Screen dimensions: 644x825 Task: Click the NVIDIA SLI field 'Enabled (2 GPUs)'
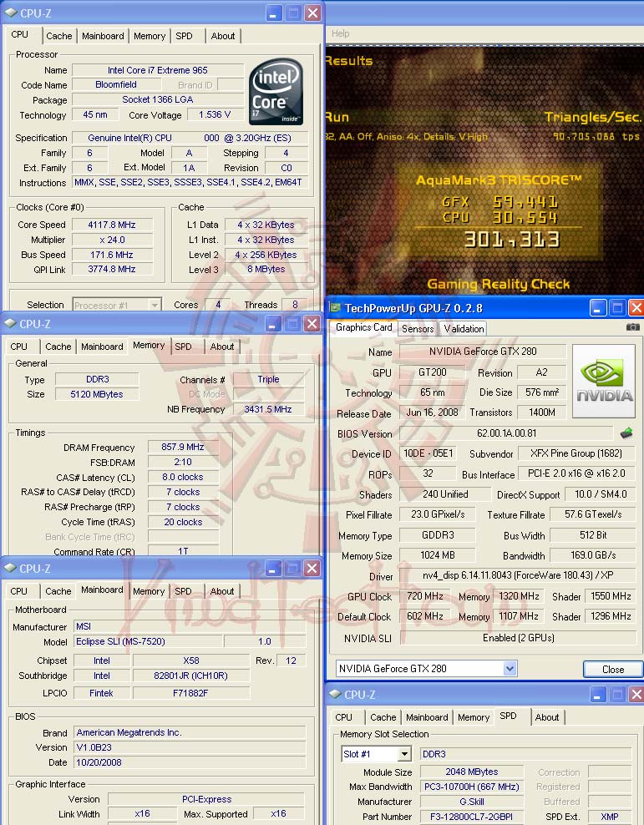point(518,638)
